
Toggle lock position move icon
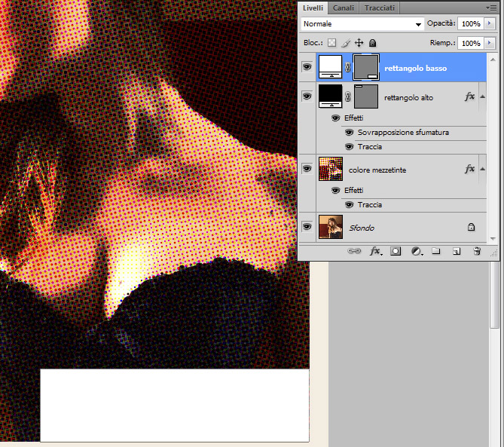click(x=359, y=43)
